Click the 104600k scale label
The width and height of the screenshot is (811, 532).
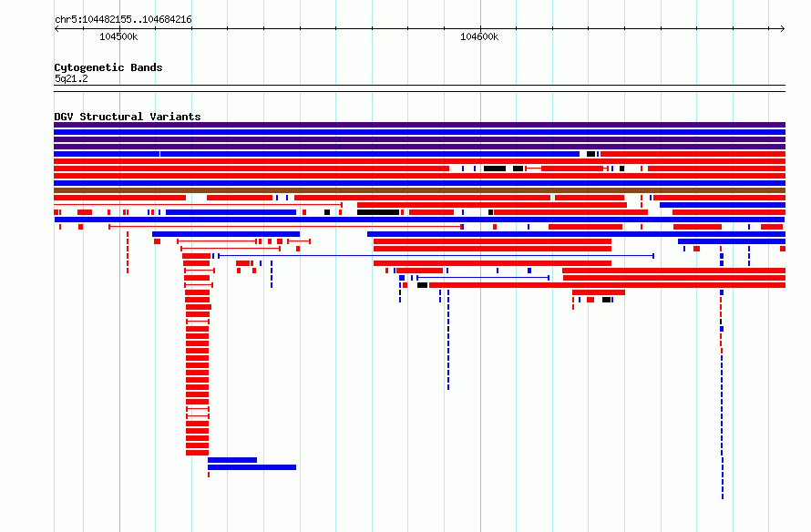(x=479, y=36)
